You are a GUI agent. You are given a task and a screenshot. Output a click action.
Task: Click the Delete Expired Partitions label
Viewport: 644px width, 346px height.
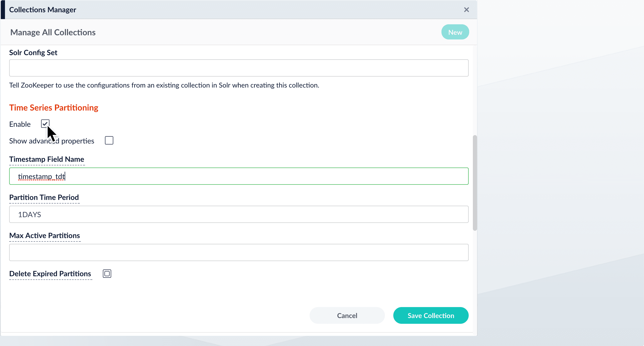pyautogui.click(x=50, y=274)
